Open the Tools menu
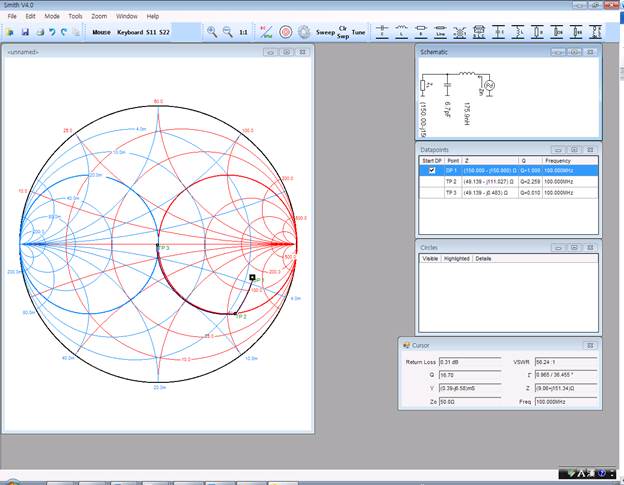Screen dimensions: 624x485 tap(75, 16)
